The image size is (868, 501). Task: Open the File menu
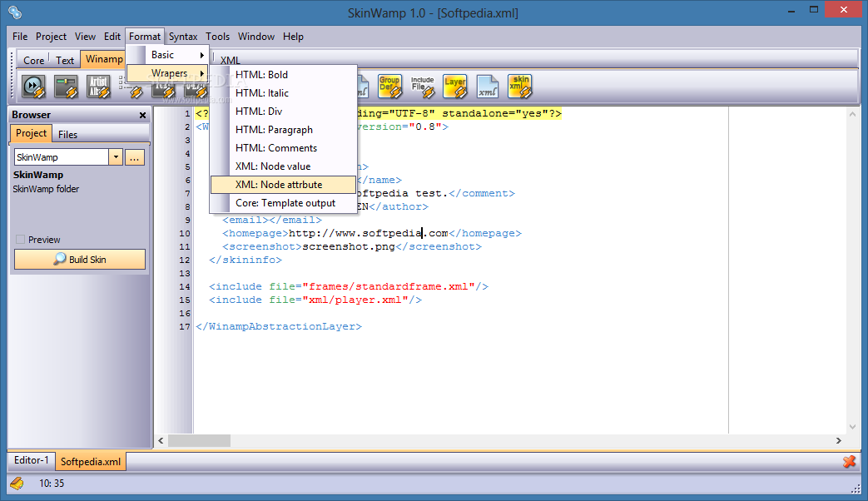point(20,37)
